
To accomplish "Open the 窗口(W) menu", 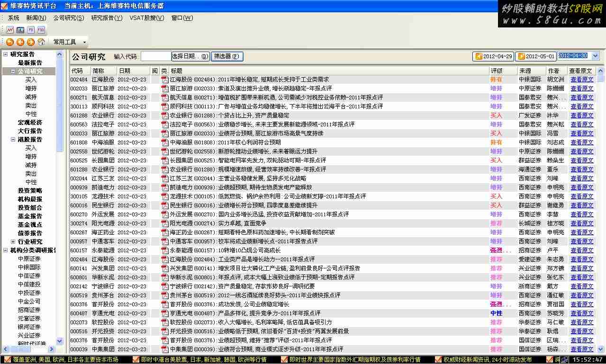I will click(x=182, y=18).
